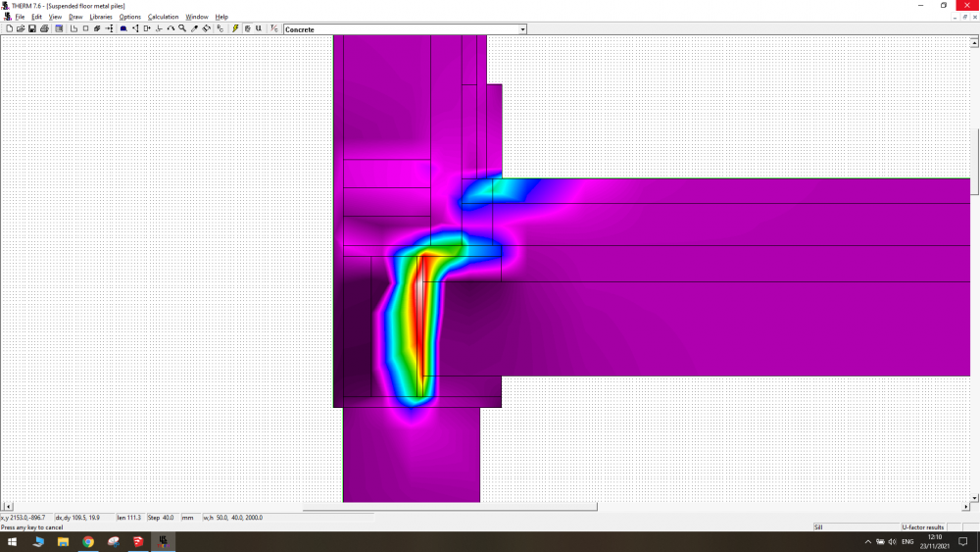Image resolution: width=980 pixels, height=552 pixels.
Task: Open the Draw menu
Action: coord(75,17)
